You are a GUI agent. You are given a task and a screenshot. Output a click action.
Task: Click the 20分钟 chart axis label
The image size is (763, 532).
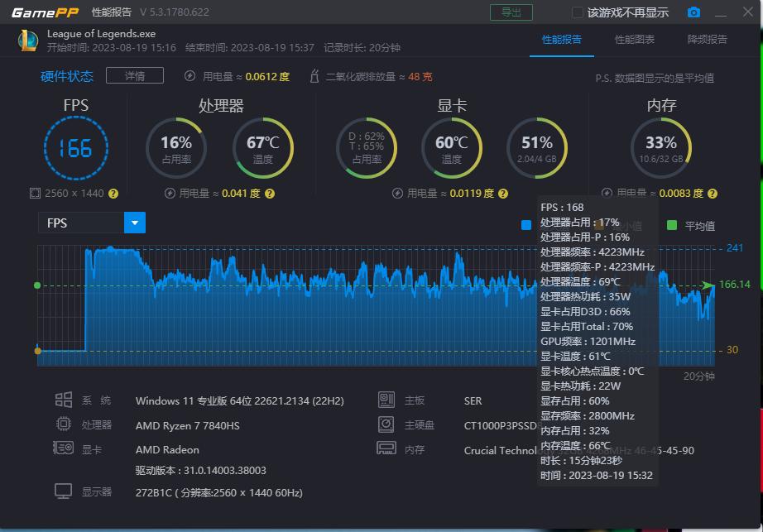point(698,376)
